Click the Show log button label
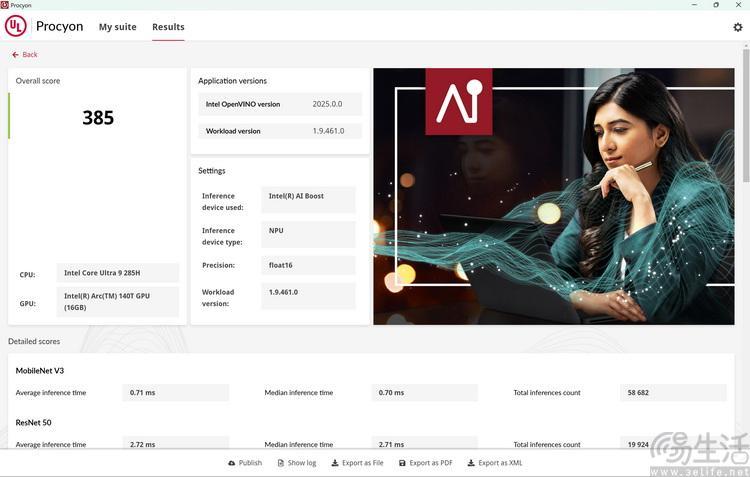The height and width of the screenshot is (477, 750). (302, 463)
